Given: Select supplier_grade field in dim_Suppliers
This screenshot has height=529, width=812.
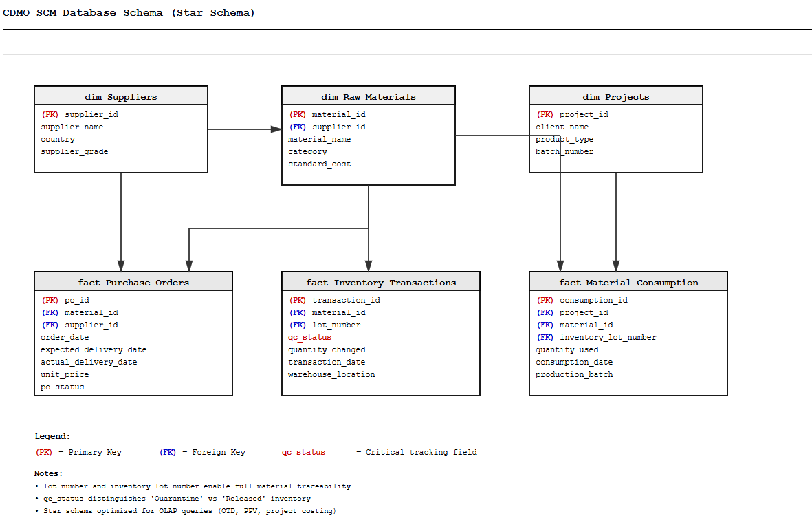Looking at the screenshot, I should (x=74, y=152).
